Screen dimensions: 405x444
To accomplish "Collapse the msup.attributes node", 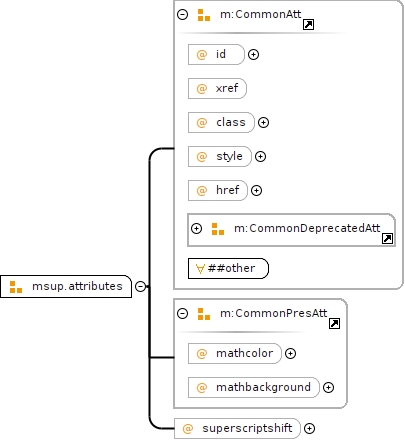I will [140, 286].
